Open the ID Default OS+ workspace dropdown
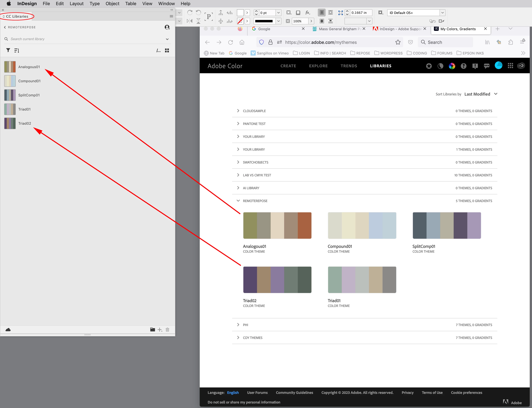 (442, 13)
